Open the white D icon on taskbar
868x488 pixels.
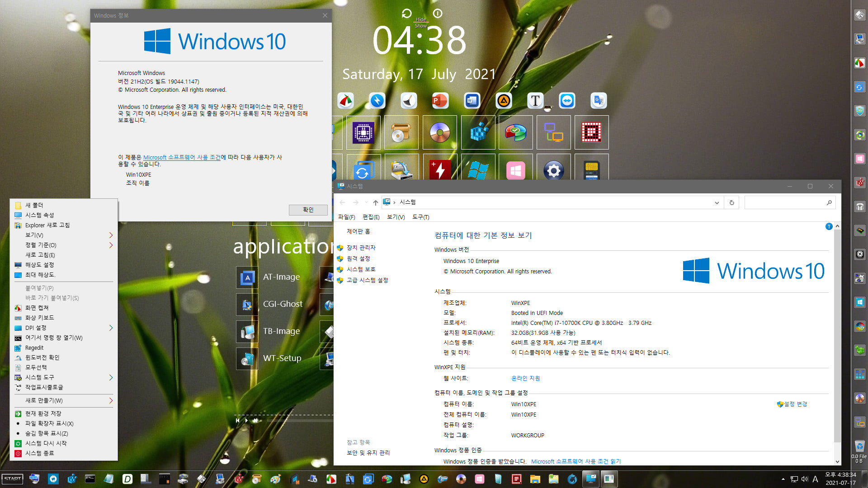pos(127,479)
